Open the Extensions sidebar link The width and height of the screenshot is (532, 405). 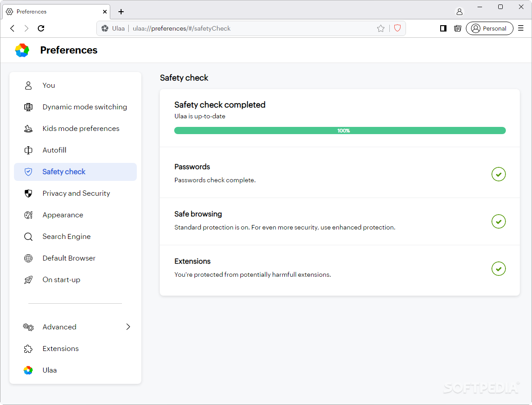[x=75, y=349]
